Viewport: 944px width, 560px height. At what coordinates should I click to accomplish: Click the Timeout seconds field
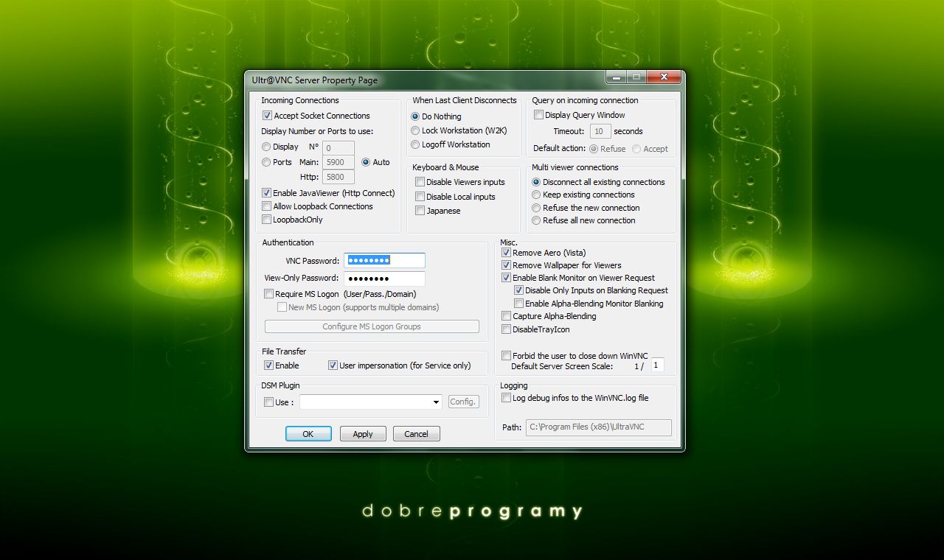point(600,131)
